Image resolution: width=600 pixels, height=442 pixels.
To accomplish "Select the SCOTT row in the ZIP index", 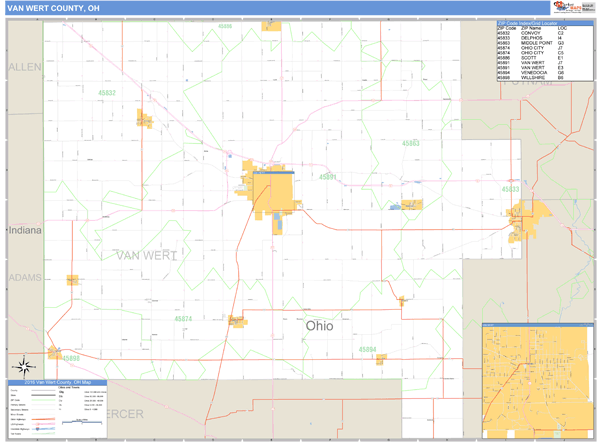I will coord(545,58).
